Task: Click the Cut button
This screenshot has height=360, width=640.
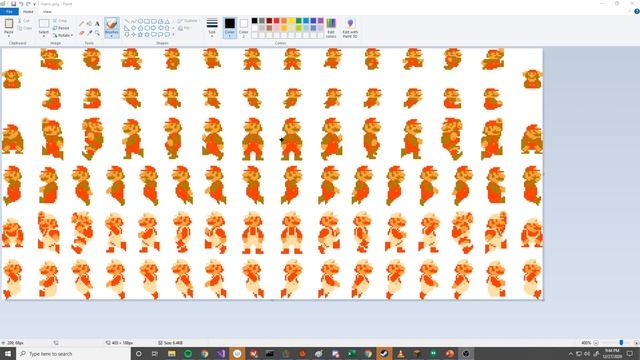Action: pos(24,21)
